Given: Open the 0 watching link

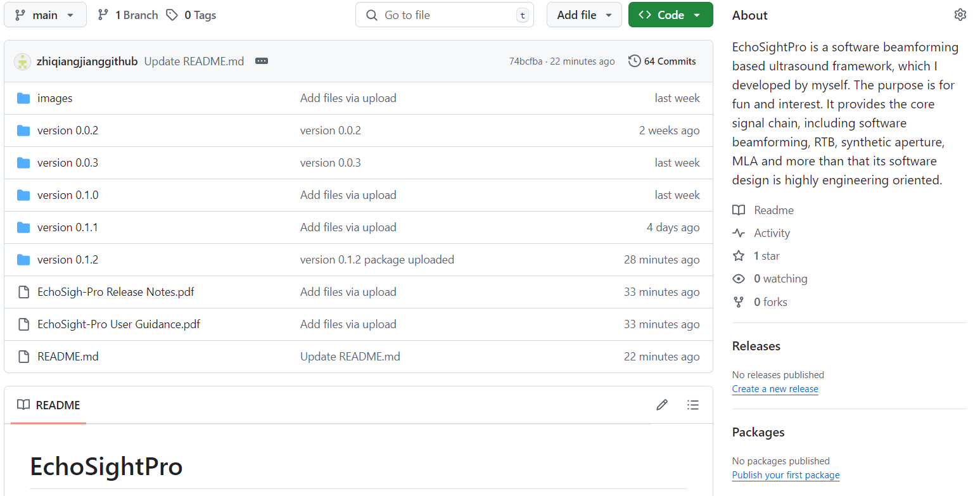Looking at the screenshot, I should click(780, 279).
